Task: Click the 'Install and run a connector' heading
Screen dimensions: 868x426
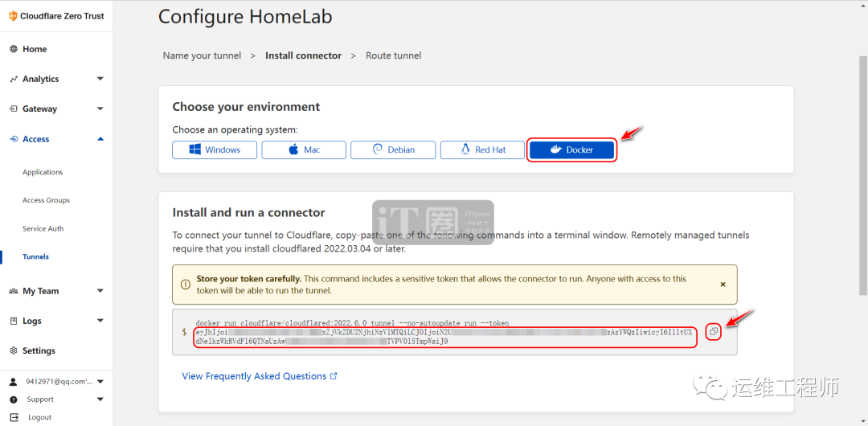Action: point(248,213)
